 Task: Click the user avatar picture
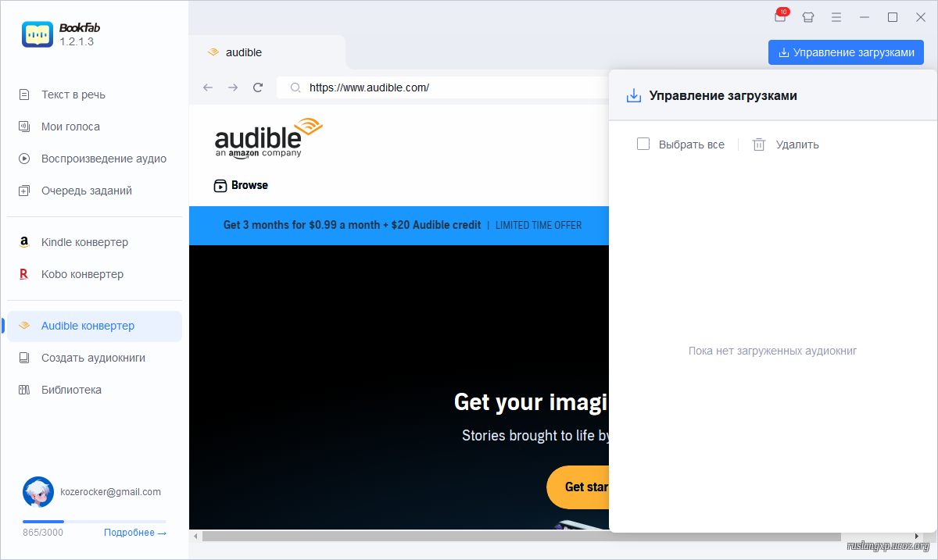[x=38, y=492]
